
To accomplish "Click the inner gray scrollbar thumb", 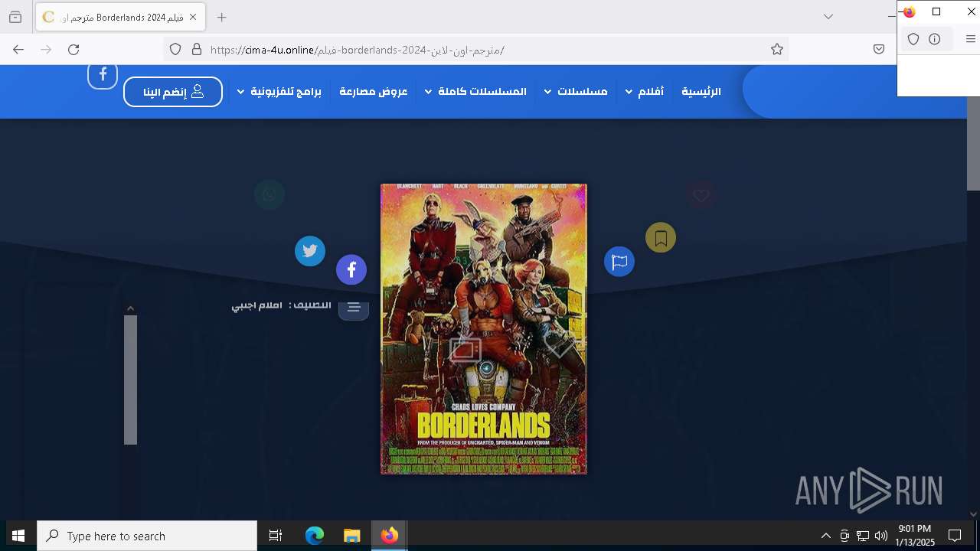I will (x=130, y=380).
